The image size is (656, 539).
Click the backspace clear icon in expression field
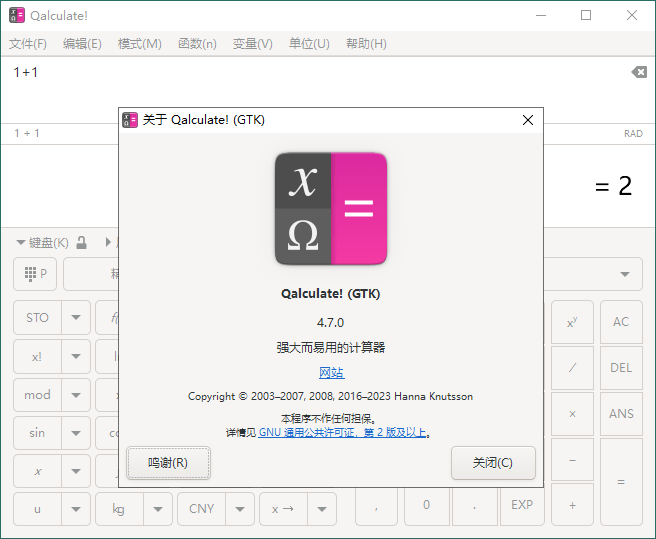click(638, 72)
